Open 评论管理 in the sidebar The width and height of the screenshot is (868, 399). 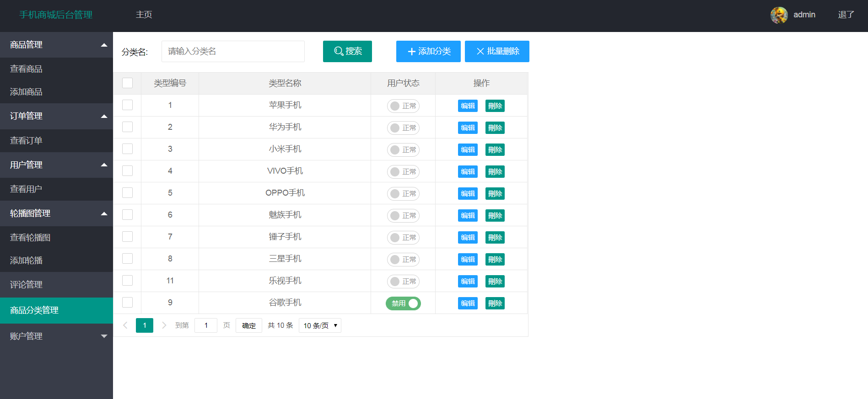coord(56,285)
